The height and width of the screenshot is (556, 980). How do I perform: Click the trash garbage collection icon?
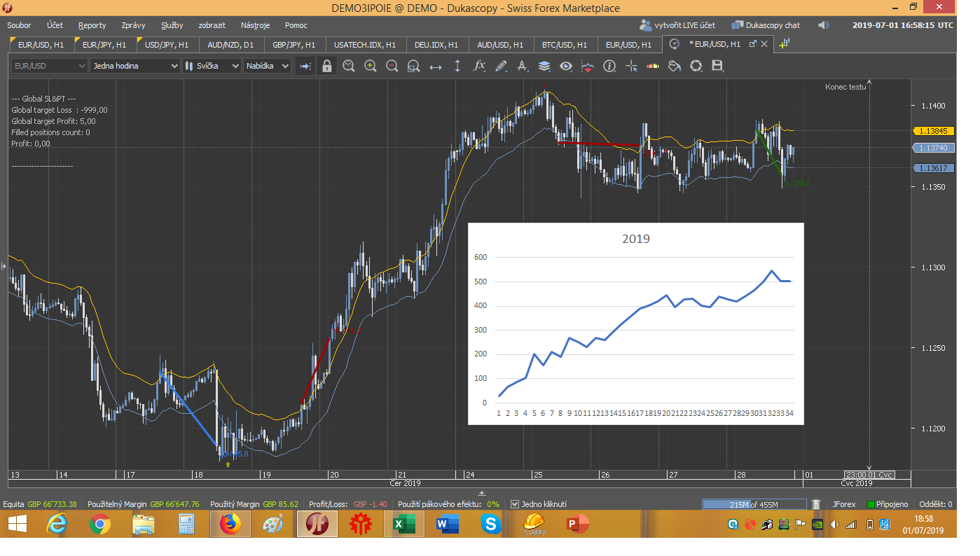[x=816, y=504]
